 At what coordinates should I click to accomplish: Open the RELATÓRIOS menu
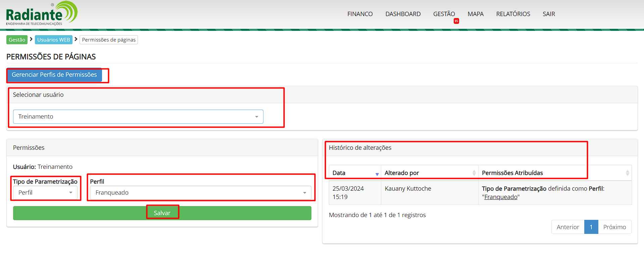[x=513, y=14]
